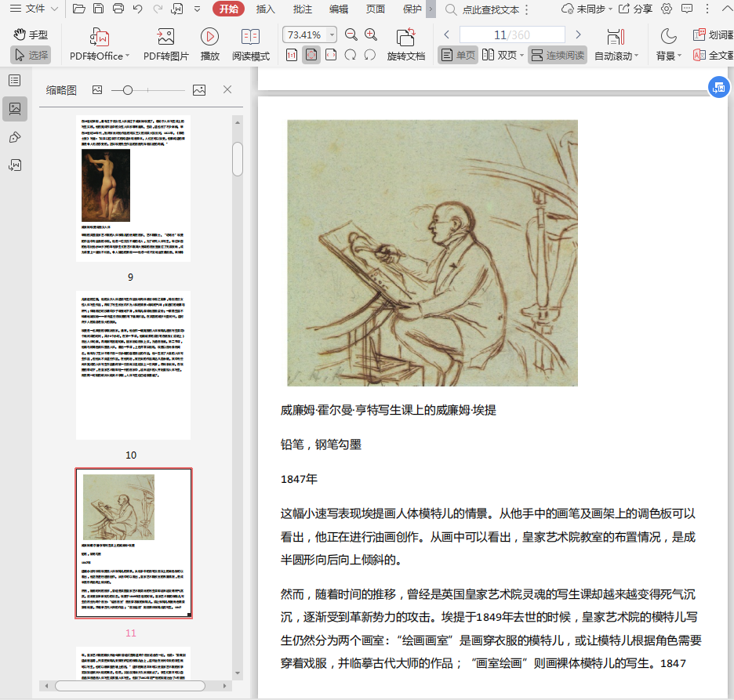The image size is (734, 700).
Task: Switch to the 插入 tab
Action: click(x=265, y=9)
